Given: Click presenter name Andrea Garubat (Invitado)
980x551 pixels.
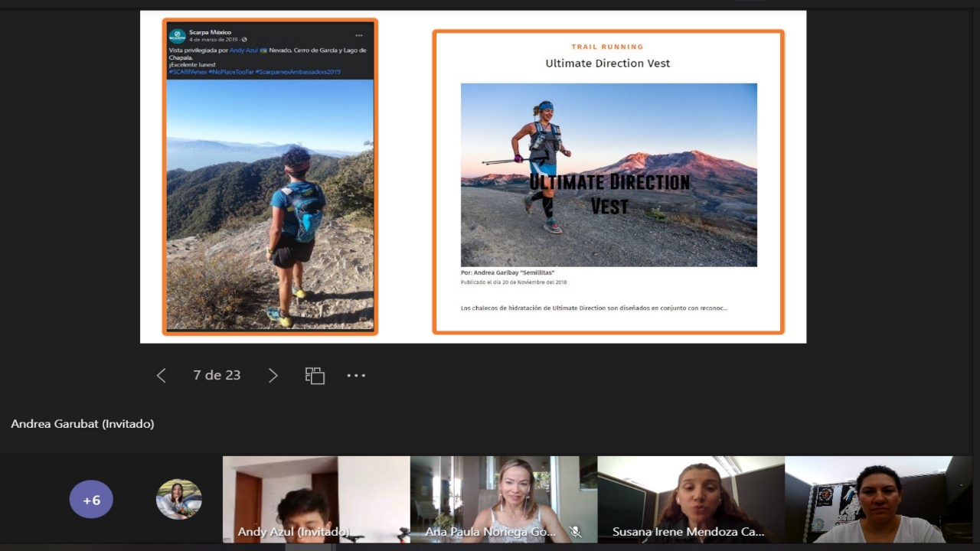Looking at the screenshot, I should 83,423.
